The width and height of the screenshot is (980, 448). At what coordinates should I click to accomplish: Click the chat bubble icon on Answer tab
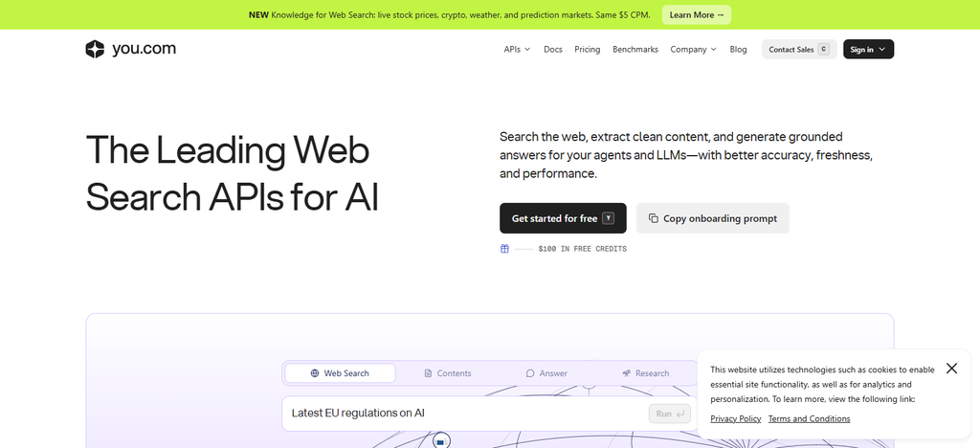[530, 373]
